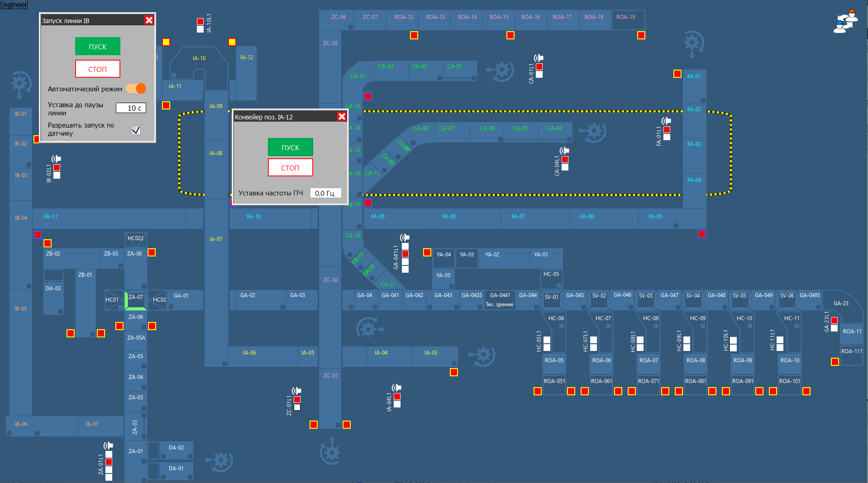
Task: Click the gear icon below GA-04
Action: pos(370,327)
